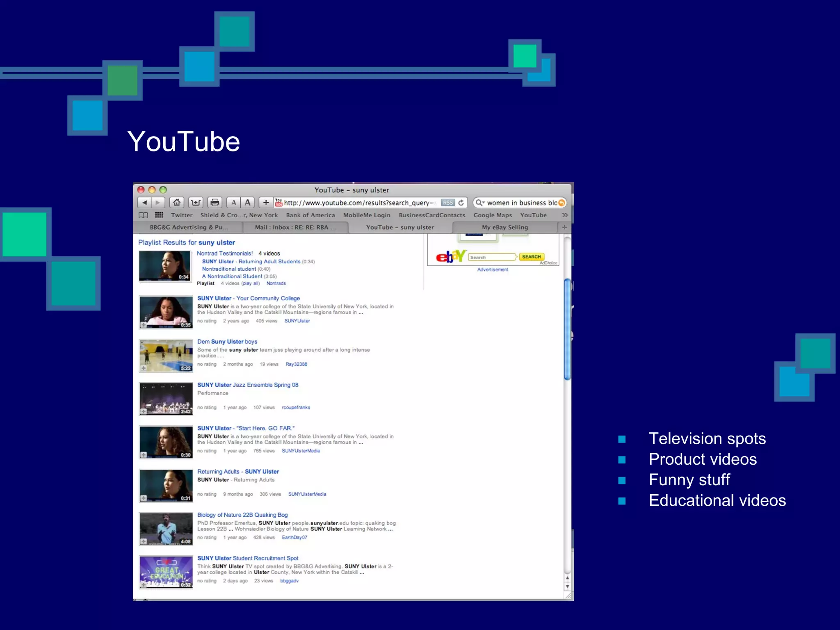The height and width of the screenshot is (630, 840).
Task: Click the larger text size A button
Action: 248,203
